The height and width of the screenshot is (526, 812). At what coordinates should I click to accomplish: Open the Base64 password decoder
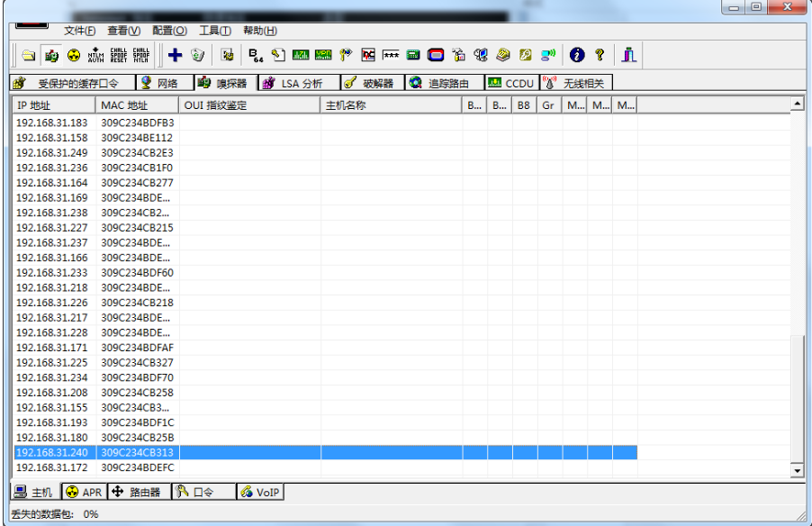point(256,55)
